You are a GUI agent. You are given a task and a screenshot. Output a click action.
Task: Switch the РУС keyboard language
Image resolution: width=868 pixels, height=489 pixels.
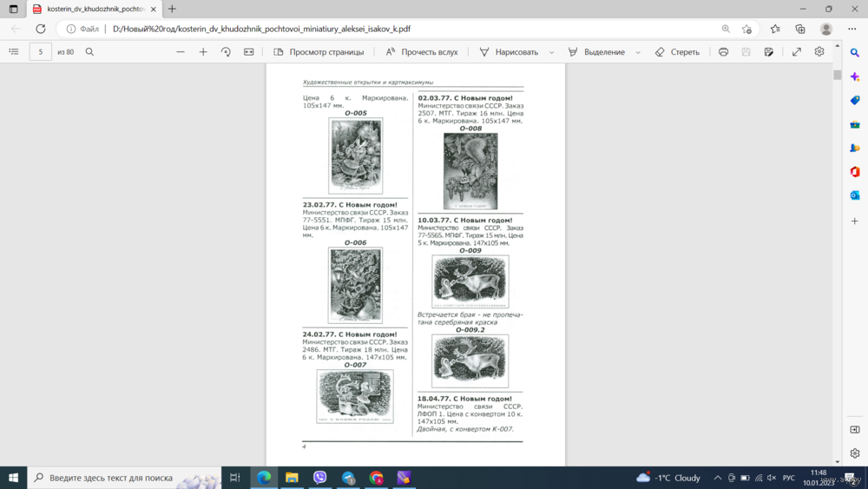coord(789,478)
